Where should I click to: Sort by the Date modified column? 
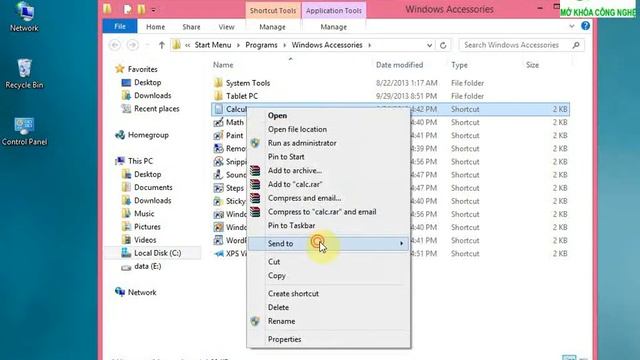coord(400,65)
